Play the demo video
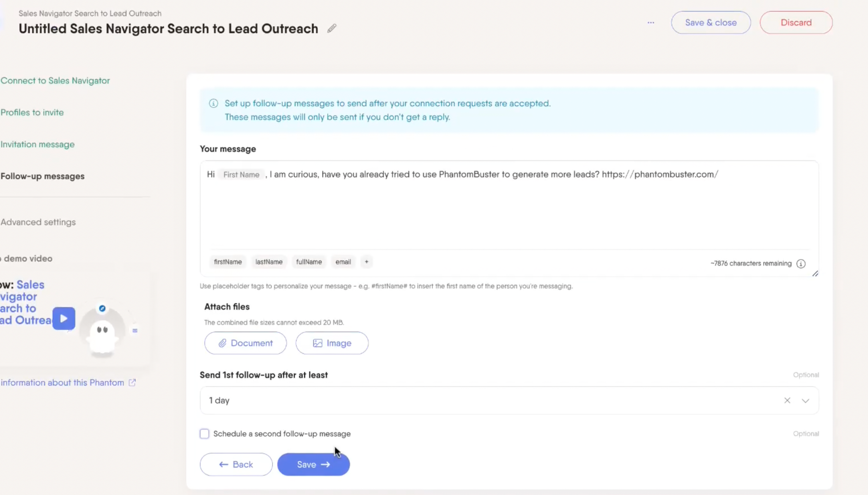868x495 pixels. click(x=64, y=318)
